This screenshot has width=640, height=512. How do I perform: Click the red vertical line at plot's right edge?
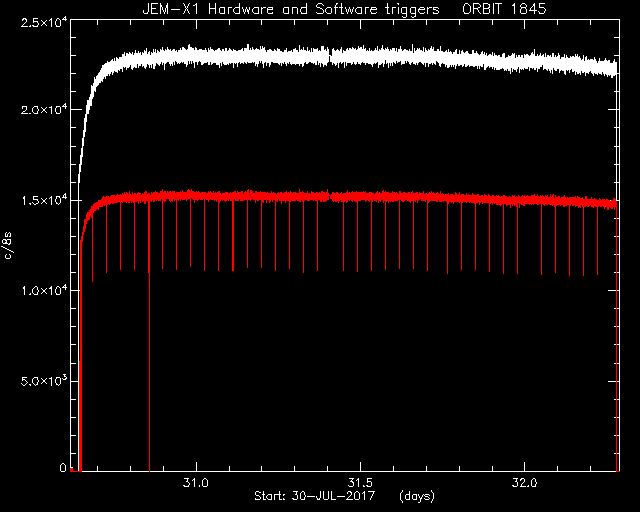click(x=616, y=335)
